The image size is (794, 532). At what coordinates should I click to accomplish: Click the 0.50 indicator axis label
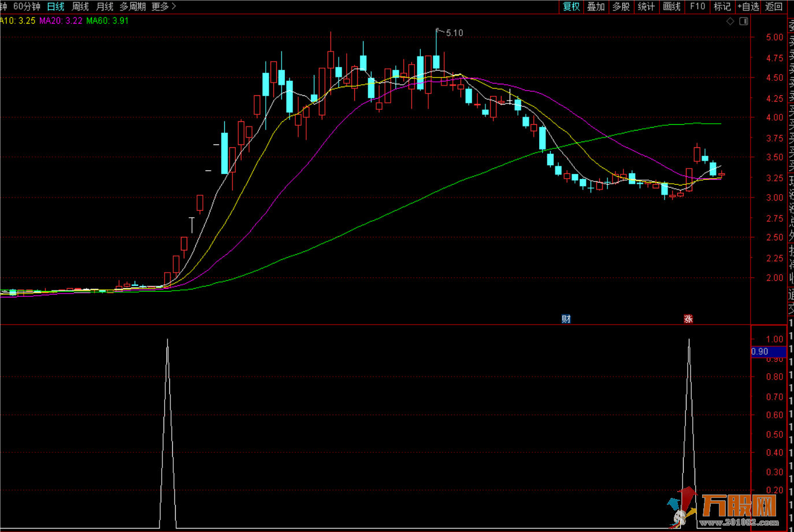click(775, 434)
